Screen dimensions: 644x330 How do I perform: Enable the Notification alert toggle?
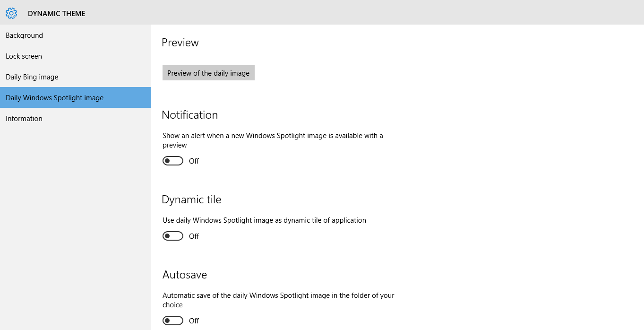pyautogui.click(x=173, y=161)
